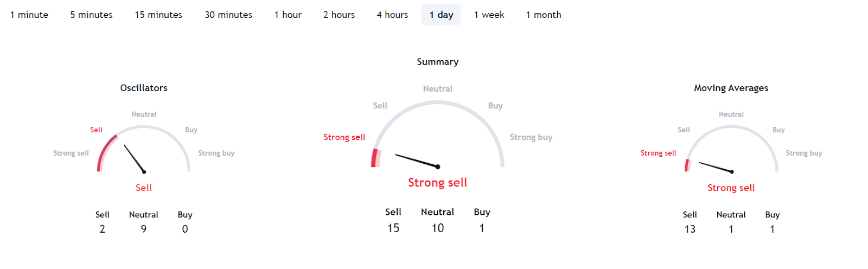Click the Oscillators gauge title
Image resolution: width=868 pixels, height=269 pixels.
pos(144,88)
